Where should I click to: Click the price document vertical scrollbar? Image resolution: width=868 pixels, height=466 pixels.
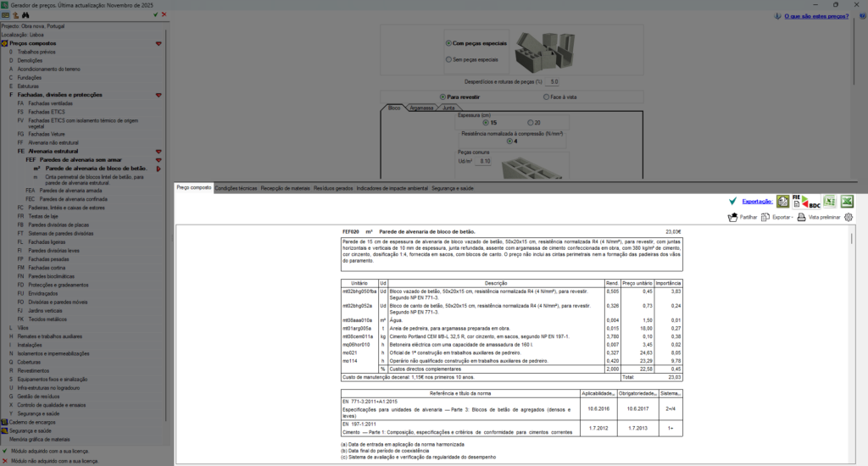[851, 239]
